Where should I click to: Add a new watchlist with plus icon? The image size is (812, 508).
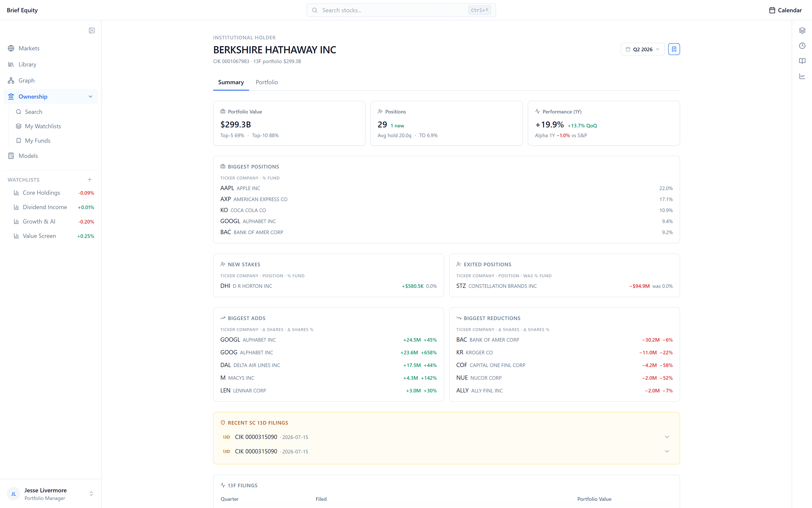pyautogui.click(x=90, y=179)
